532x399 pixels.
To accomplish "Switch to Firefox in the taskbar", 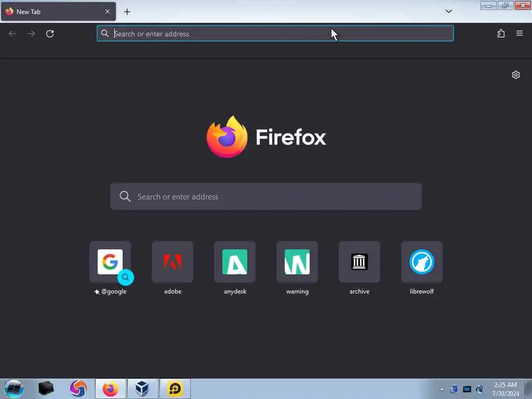I will pos(111,389).
